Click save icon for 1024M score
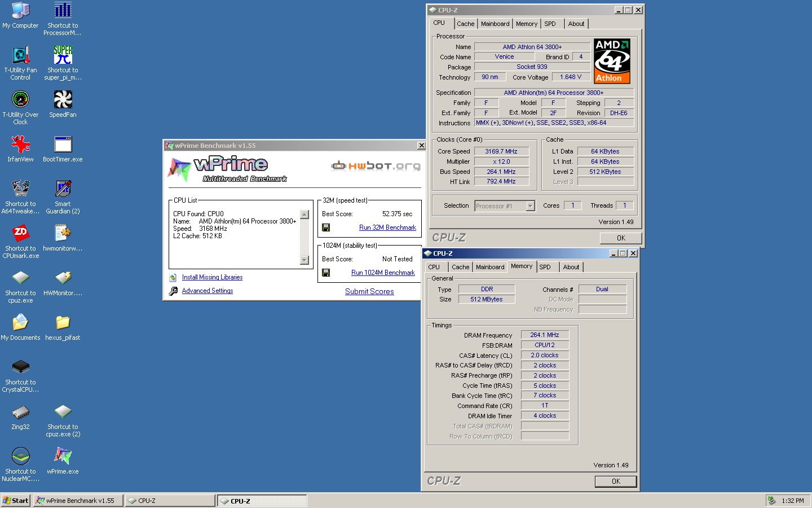 point(326,273)
